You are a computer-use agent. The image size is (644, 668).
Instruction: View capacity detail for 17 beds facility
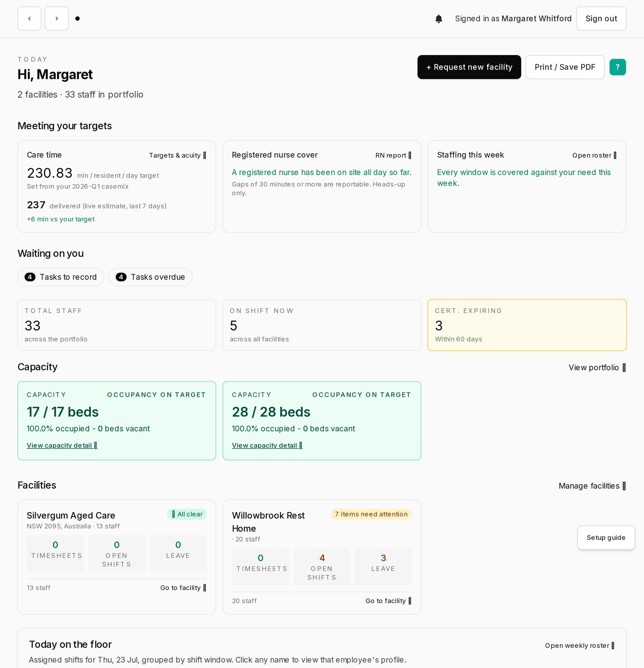(62, 445)
